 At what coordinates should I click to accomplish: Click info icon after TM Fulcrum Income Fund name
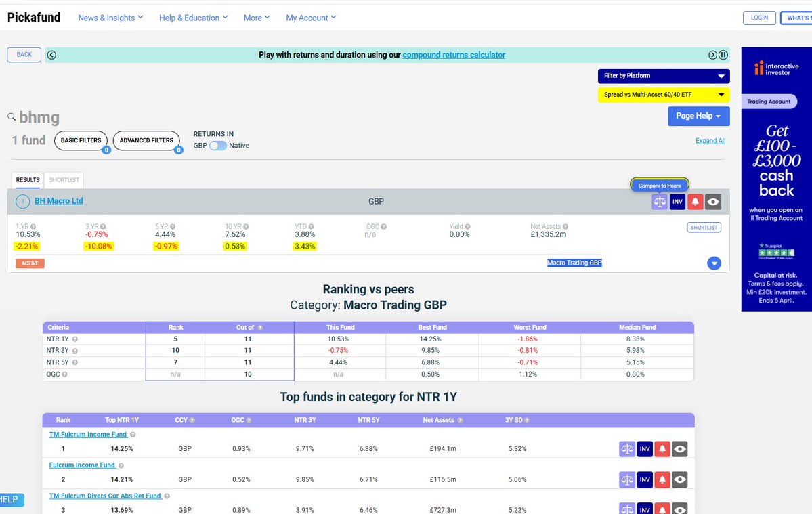pos(133,435)
